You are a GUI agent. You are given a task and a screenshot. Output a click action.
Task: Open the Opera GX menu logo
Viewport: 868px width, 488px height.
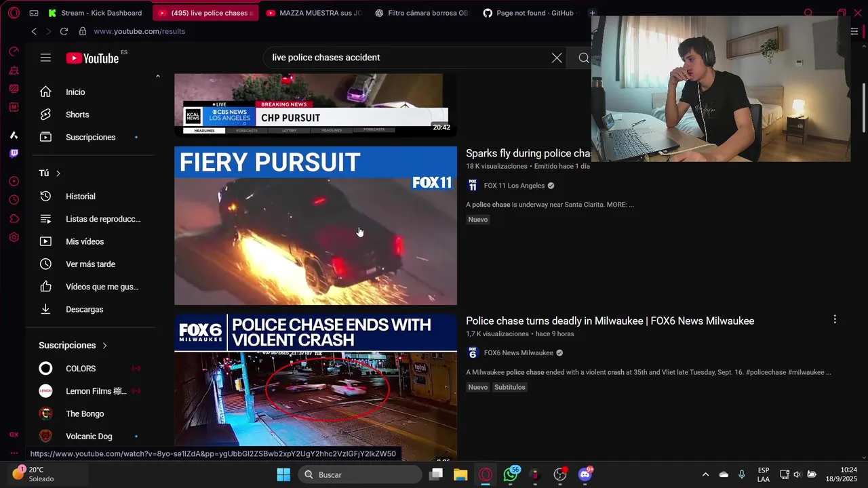[x=14, y=13]
